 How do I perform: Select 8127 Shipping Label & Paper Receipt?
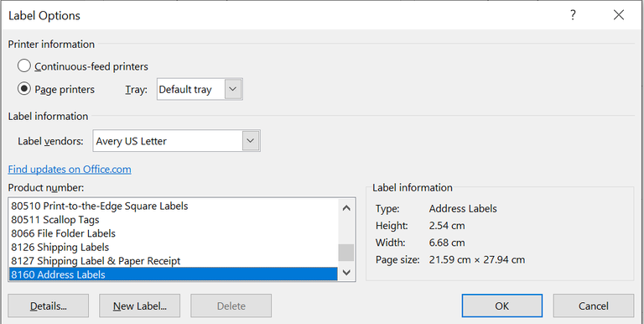[x=173, y=261]
